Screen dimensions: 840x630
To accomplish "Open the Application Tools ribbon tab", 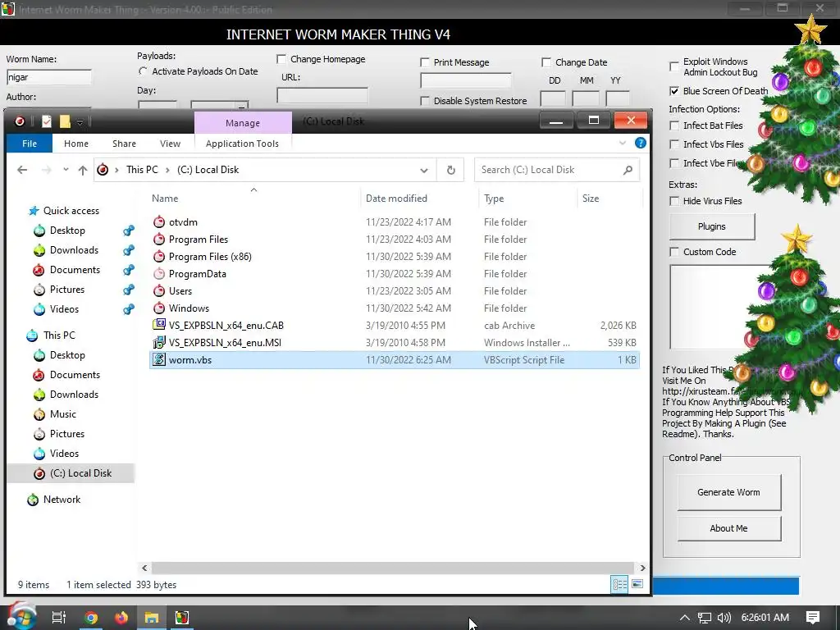I will (242, 144).
